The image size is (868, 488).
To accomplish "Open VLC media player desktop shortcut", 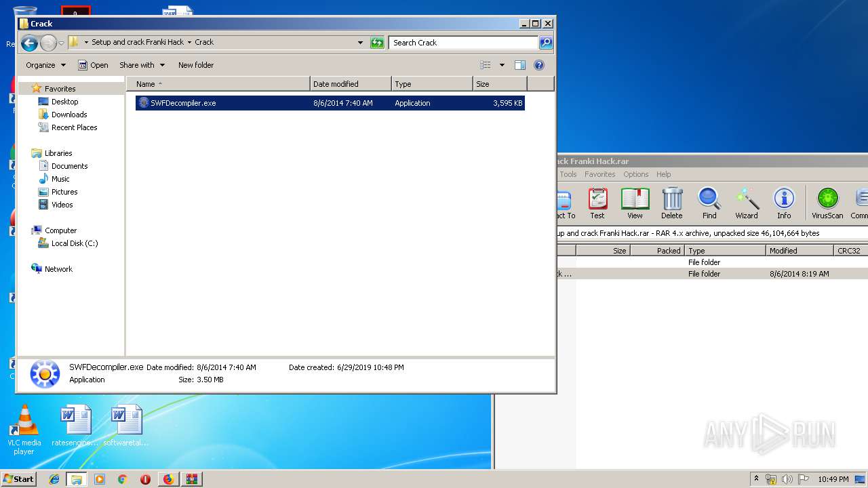I will point(24,430).
